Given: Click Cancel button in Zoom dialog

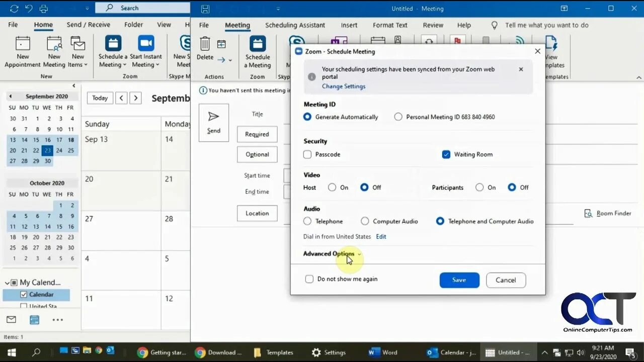Looking at the screenshot, I should point(506,280).
